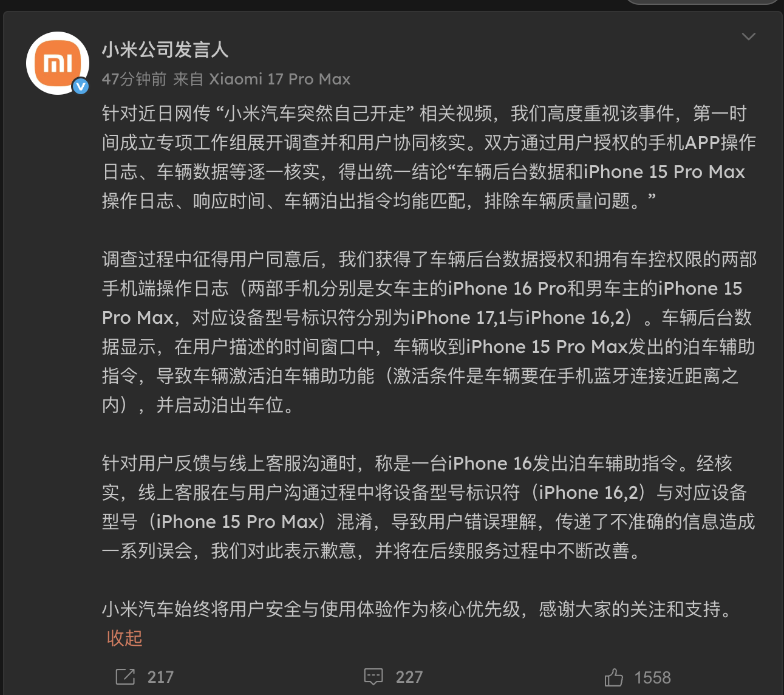Click the rounded button at top-right edge
This screenshot has height=695, width=784.
click(x=702, y=2)
